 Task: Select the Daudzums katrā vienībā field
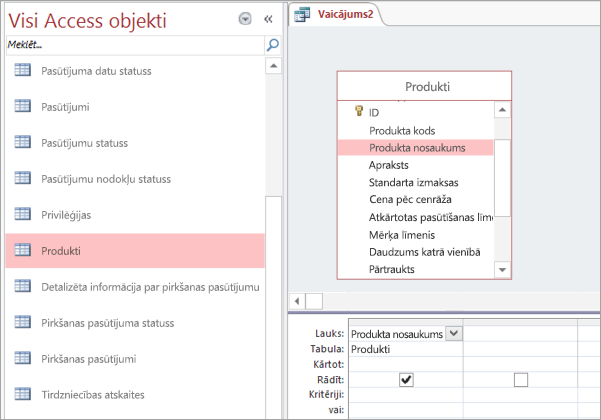[x=424, y=252]
